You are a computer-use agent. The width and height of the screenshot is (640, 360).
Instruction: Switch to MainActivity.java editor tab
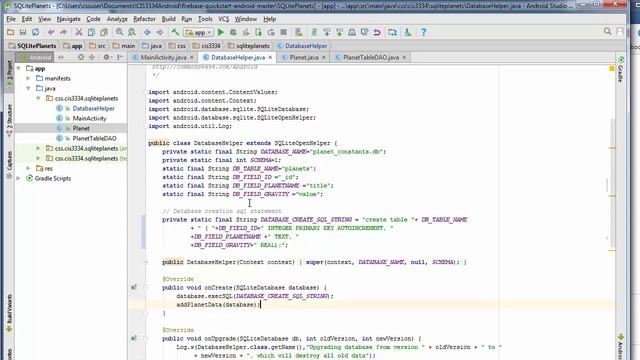coord(163,58)
